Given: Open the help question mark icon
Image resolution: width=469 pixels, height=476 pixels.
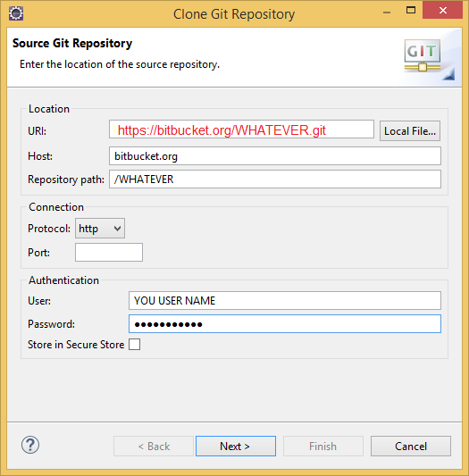Looking at the screenshot, I should 30,445.
